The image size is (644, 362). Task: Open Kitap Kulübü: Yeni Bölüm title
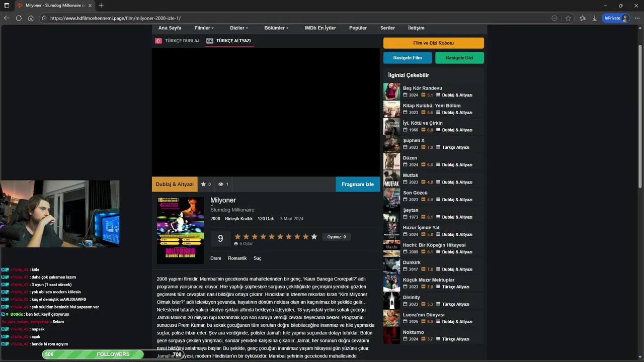coord(432,106)
